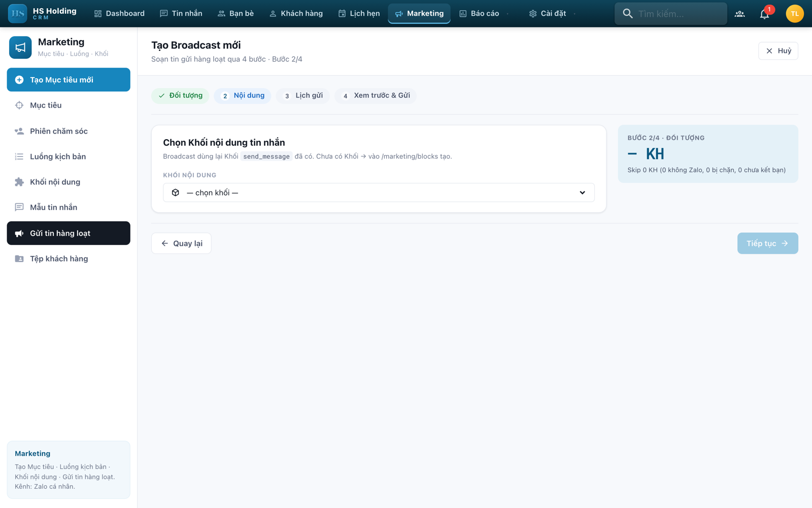812x508 pixels.
Task: Select the Marketing top navigation tab
Action: tap(419, 14)
